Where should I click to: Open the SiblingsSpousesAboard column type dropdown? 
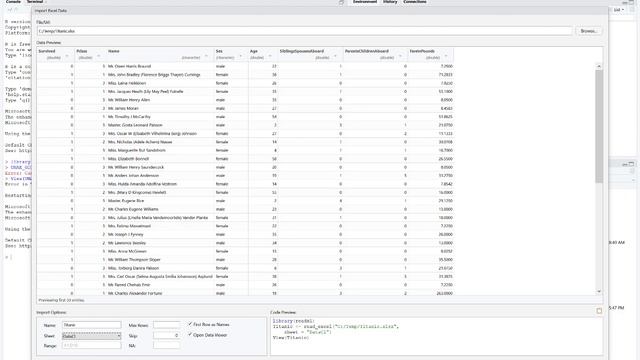[336, 57]
